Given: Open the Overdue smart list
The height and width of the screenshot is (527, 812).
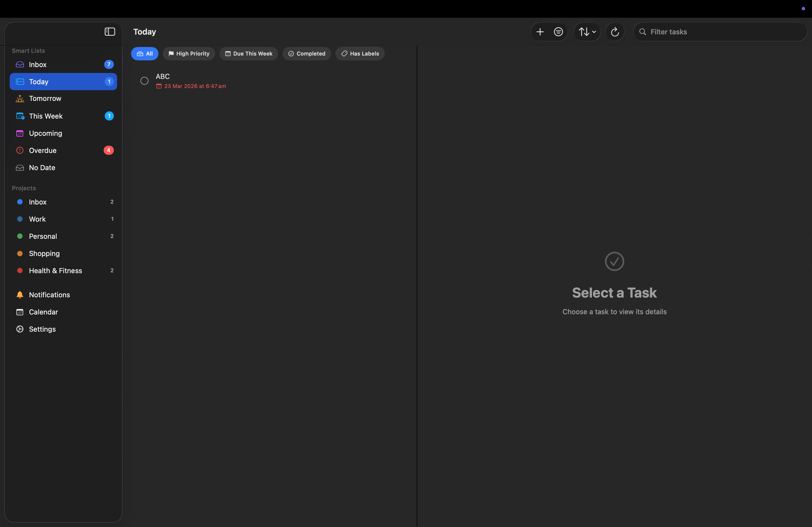Looking at the screenshot, I should tap(63, 150).
